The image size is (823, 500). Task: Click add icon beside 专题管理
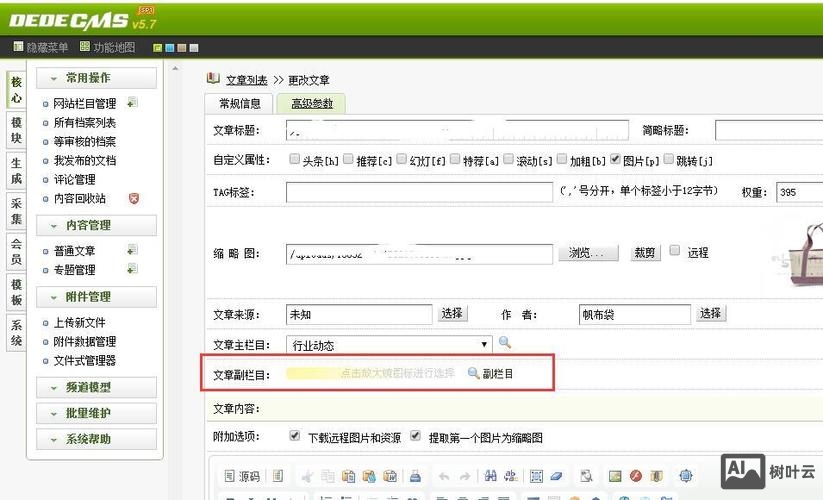coord(133,269)
